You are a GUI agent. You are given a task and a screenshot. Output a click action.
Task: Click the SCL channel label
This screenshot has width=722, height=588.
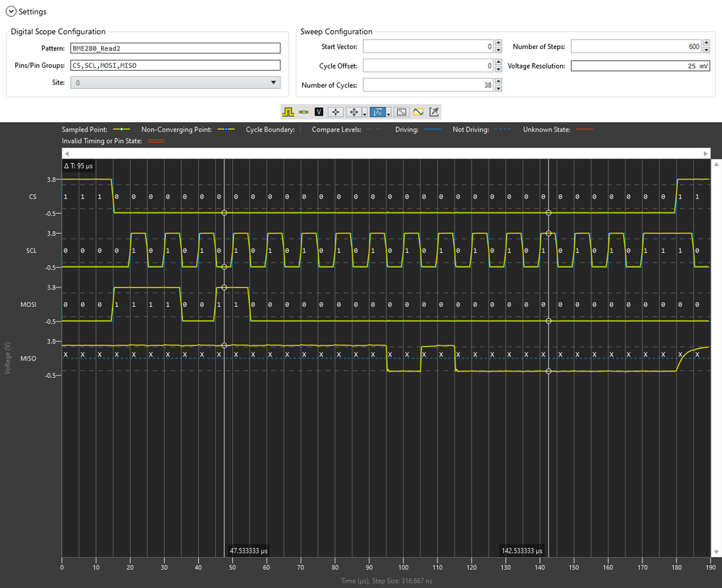(x=31, y=251)
